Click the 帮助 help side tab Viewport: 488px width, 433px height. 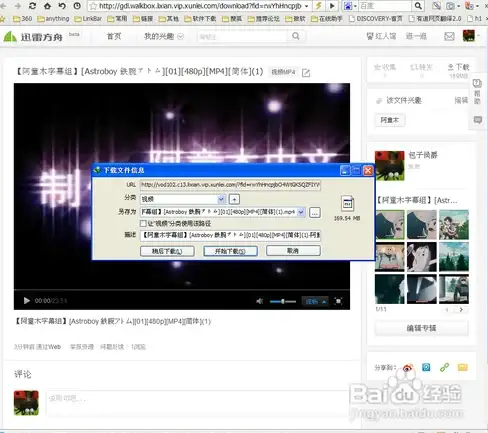tap(477, 92)
